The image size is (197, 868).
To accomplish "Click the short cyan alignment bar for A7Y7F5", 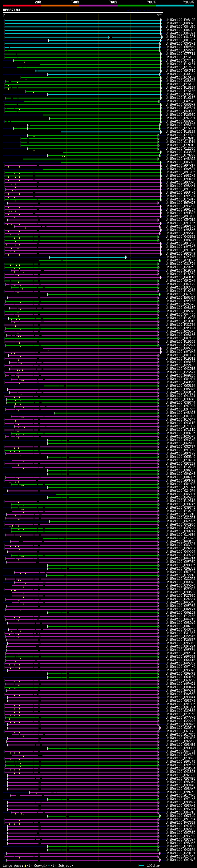I will tap(88, 257).
